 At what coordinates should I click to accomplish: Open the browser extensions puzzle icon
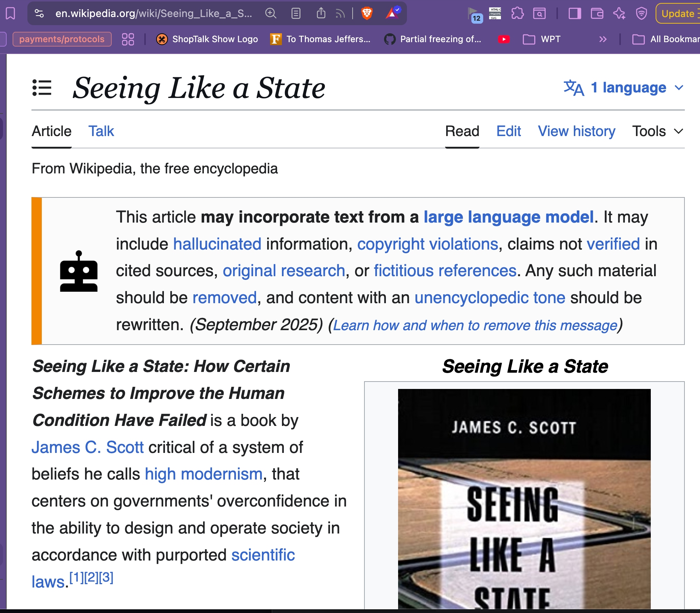tap(517, 14)
